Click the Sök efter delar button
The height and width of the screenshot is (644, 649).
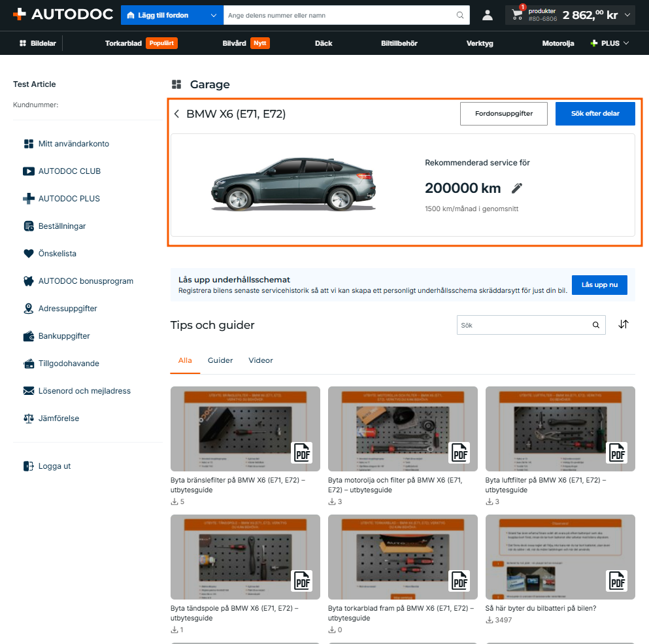point(595,114)
